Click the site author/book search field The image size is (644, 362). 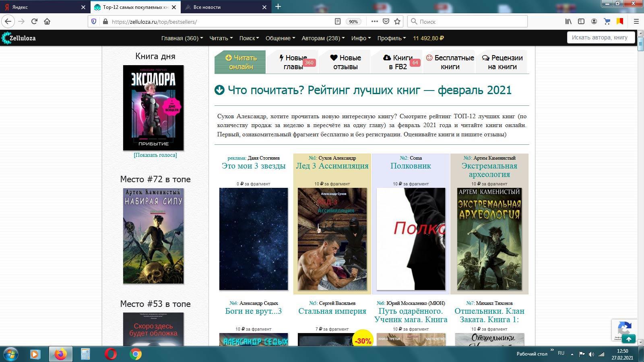(x=601, y=37)
